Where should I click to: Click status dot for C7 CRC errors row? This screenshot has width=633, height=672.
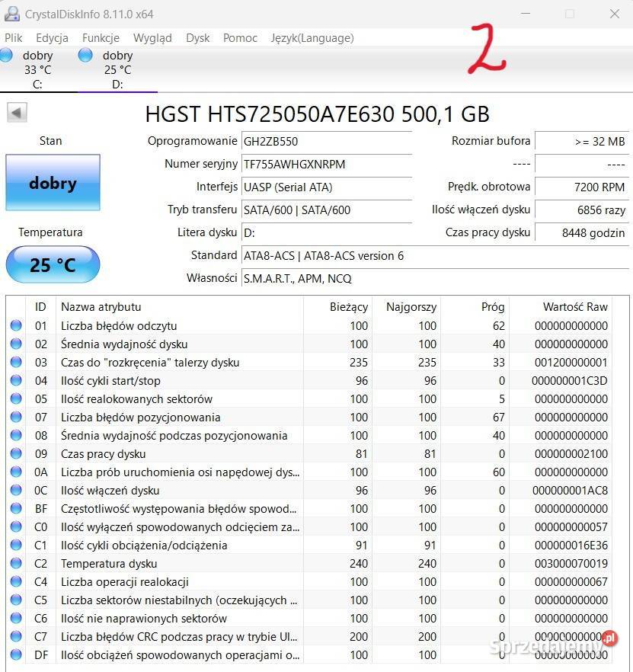point(16,636)
